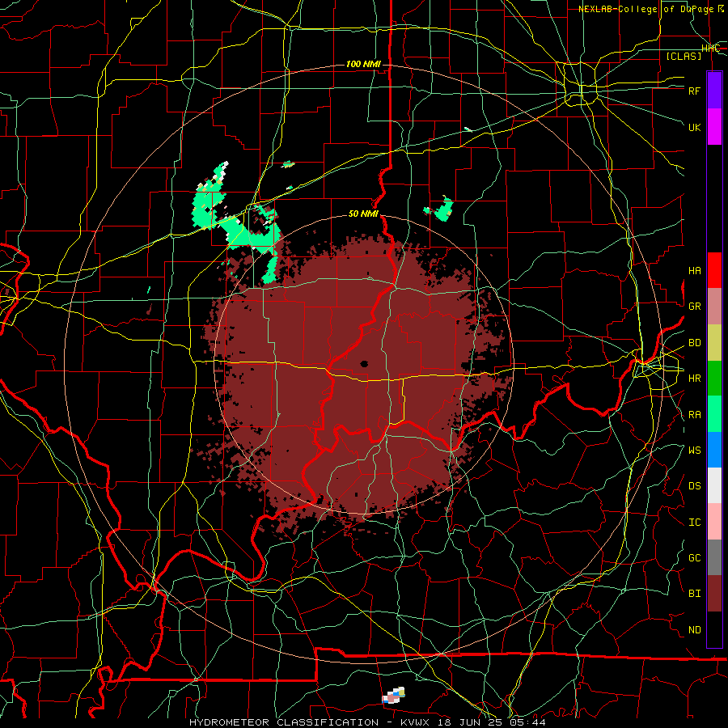Click the 'HA' legend label text

coord(694,271)
